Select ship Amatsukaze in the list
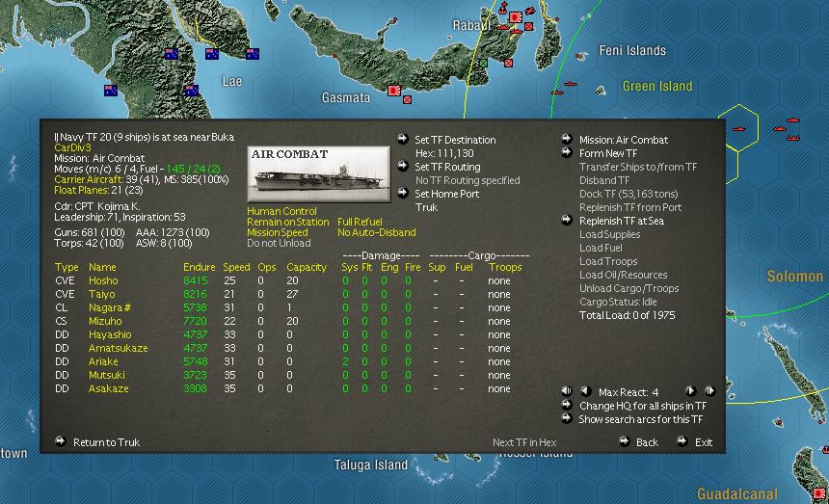 point(118,349)
